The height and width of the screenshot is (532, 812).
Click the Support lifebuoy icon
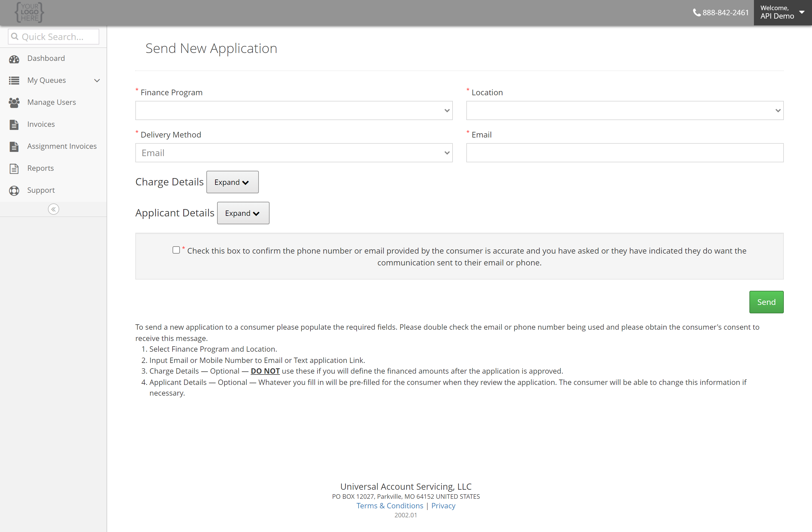tap(14, 190)
